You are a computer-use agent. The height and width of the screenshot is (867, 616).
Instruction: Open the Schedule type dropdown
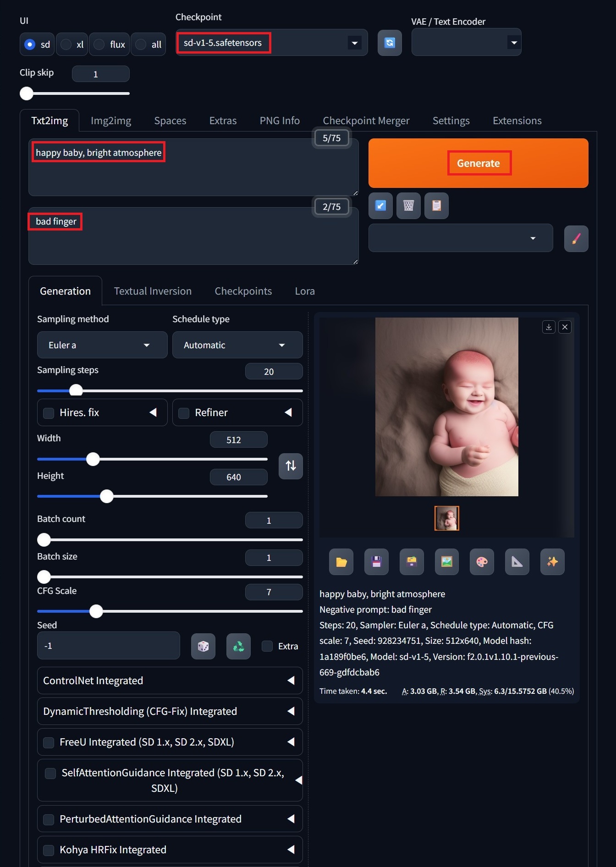pos(237,345)
